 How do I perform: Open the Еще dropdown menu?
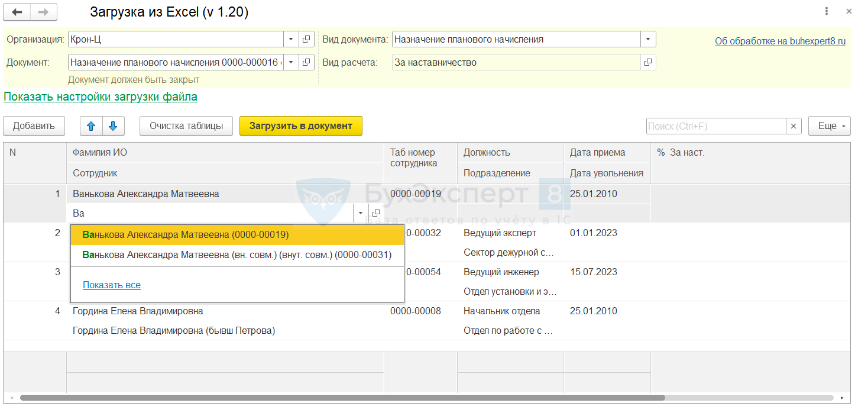click(x=830, y=125)
